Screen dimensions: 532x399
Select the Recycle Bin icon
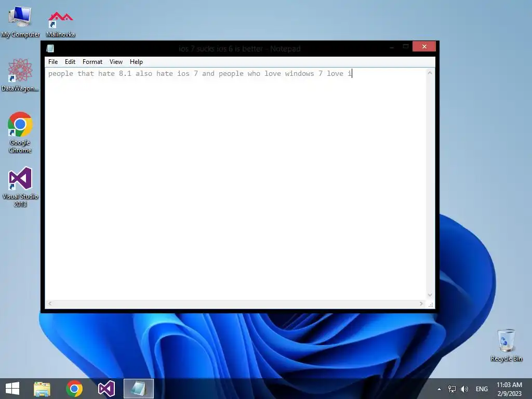pyautogui.click(x=506, y=345)
